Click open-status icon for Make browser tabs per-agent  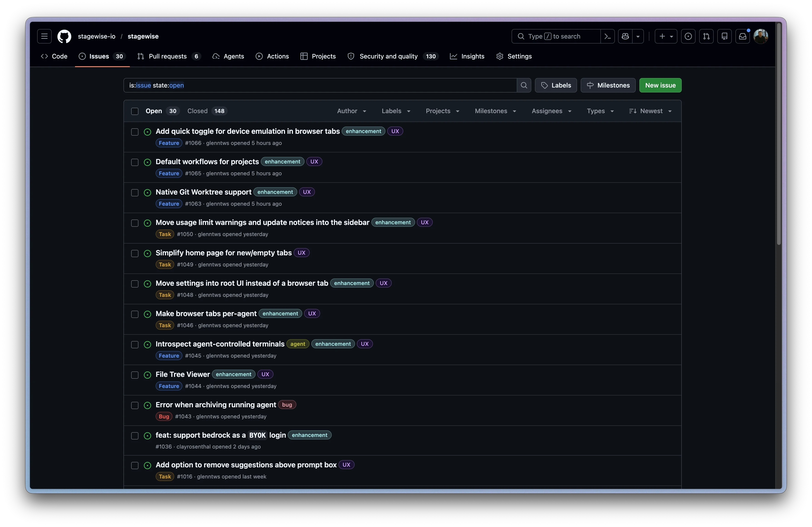147,315
